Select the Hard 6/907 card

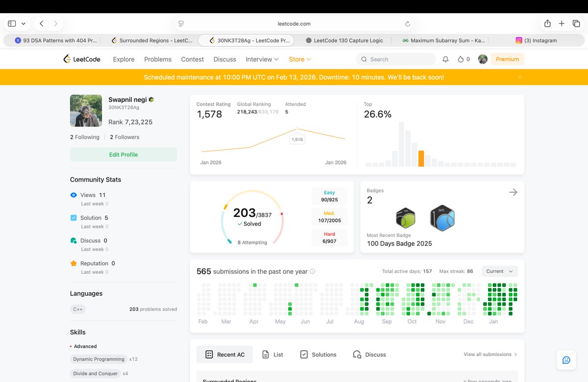[329, 238]
